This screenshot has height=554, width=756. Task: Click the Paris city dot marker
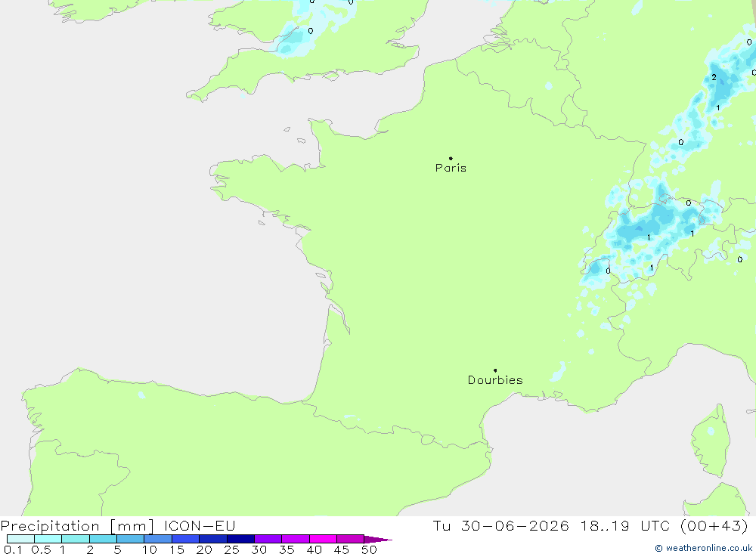[x=451, y=158]
